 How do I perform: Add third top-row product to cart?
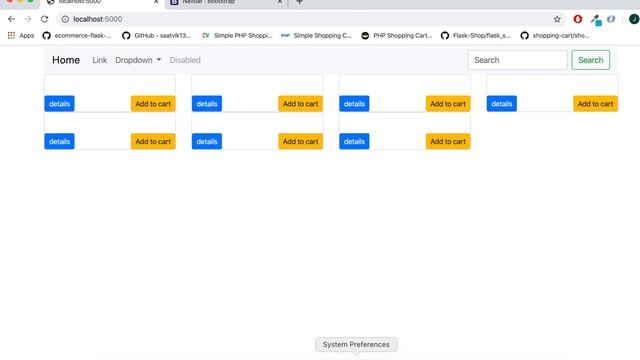point(448,104)
